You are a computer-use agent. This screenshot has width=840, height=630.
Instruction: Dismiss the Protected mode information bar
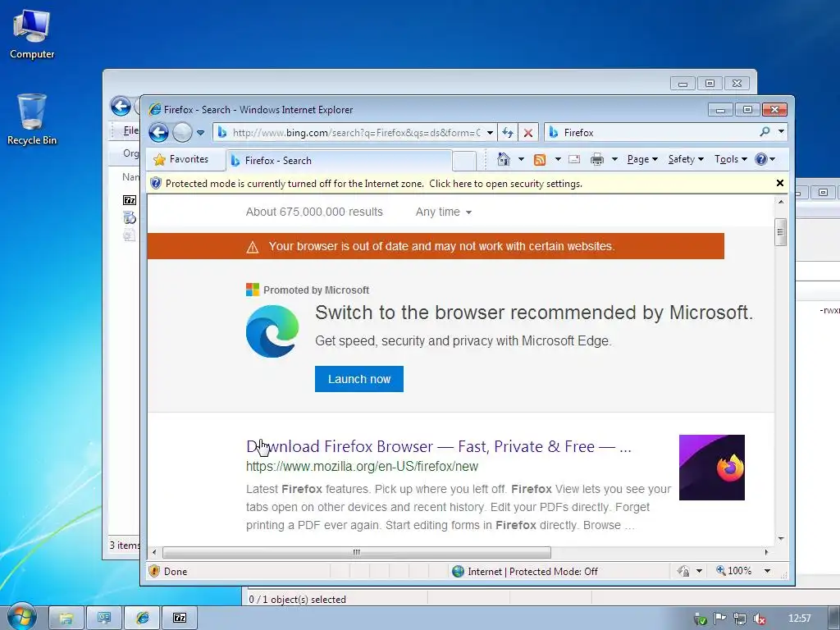pos(780,183)
